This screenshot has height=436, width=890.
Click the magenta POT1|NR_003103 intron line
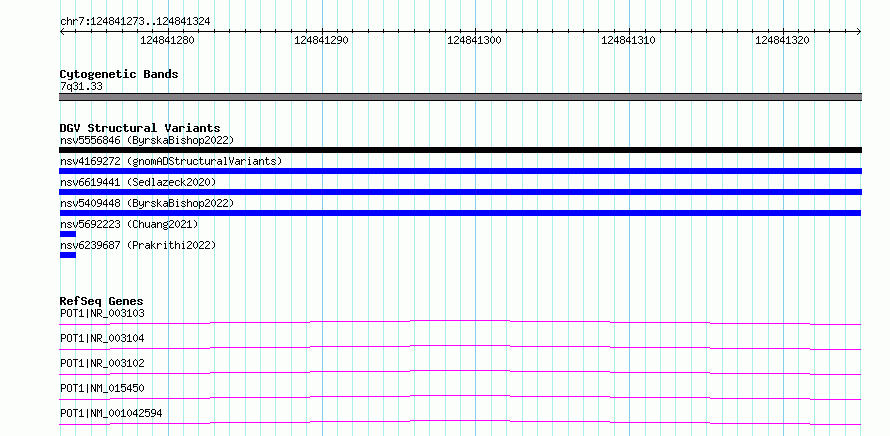(x=460, y=322)
